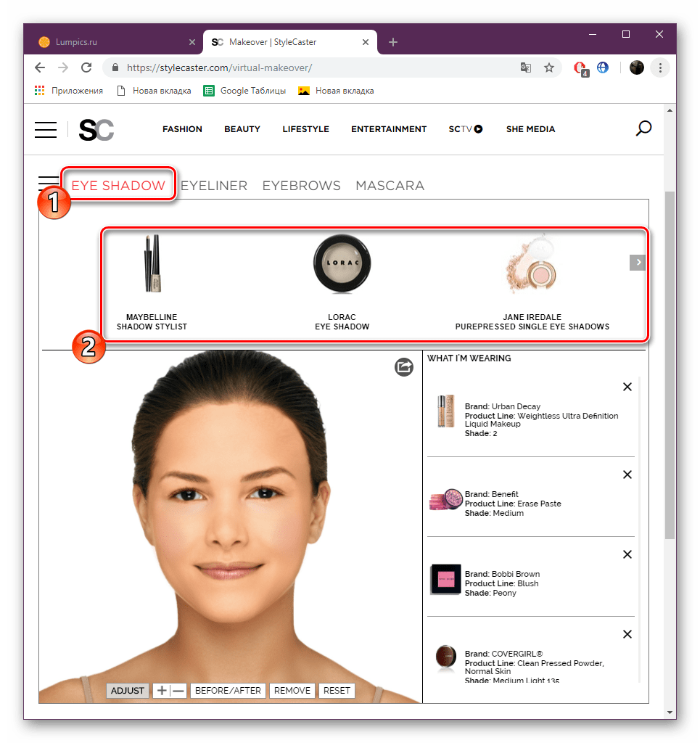Open the page translate icon in address bar

pos(525,67)
